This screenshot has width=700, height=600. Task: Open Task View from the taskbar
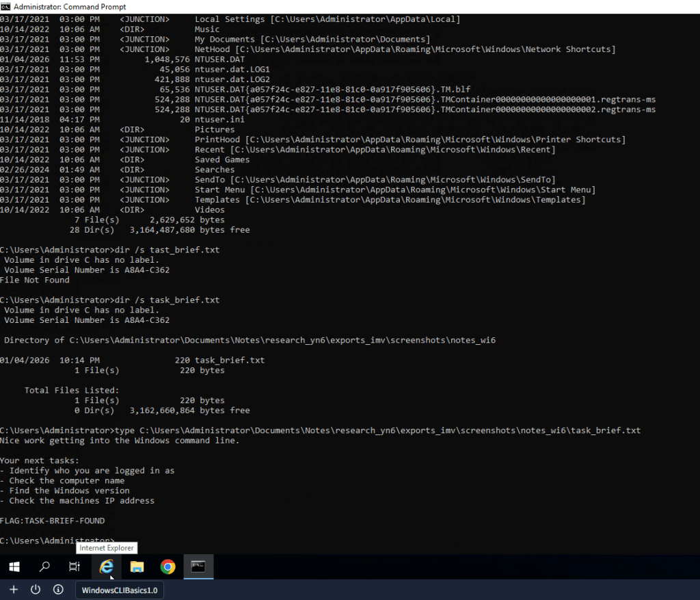pyautogui.click(x=75, y=566)
